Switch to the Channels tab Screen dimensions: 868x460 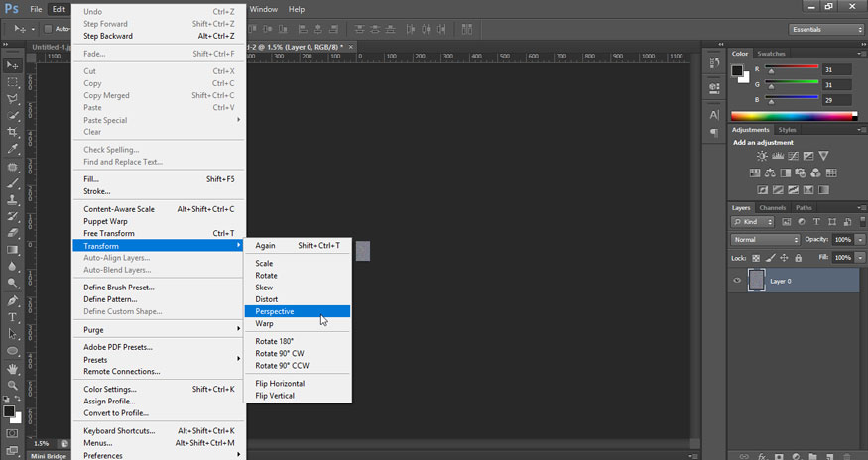point(772,208)
